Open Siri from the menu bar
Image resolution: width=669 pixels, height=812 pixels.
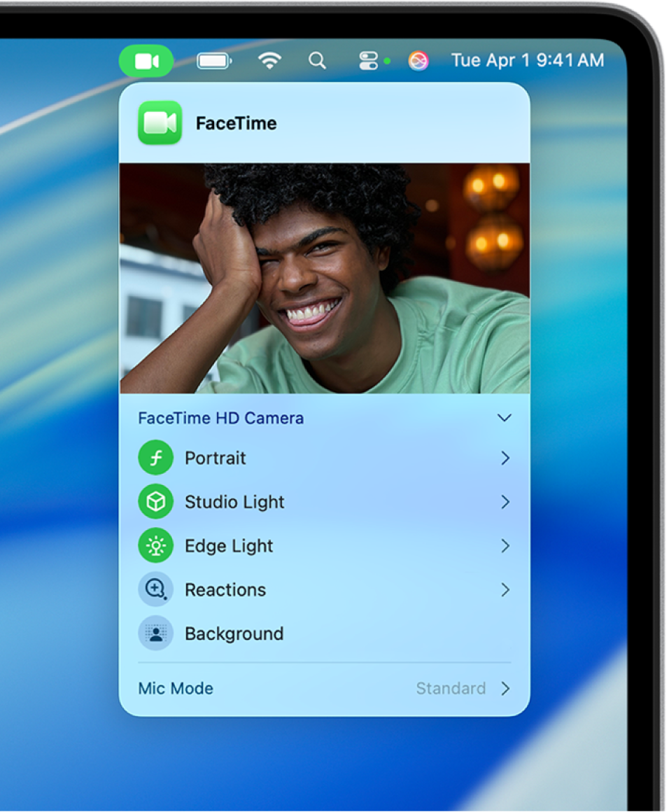click(x=418, y=61)
